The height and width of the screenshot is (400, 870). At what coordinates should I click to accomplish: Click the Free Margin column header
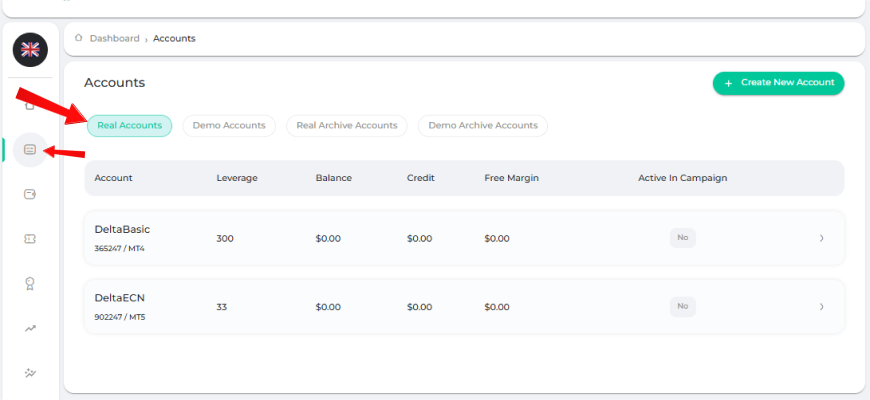pyautogui.click(x=512, y=178)
